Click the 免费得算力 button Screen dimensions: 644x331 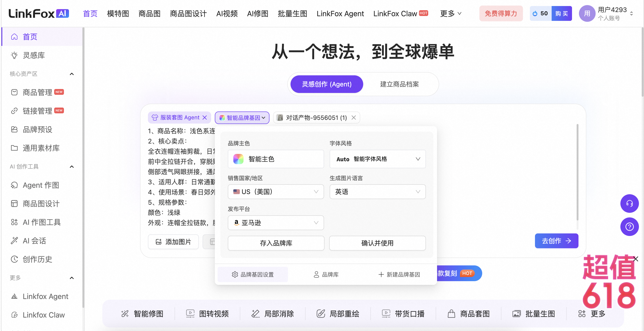501,13
